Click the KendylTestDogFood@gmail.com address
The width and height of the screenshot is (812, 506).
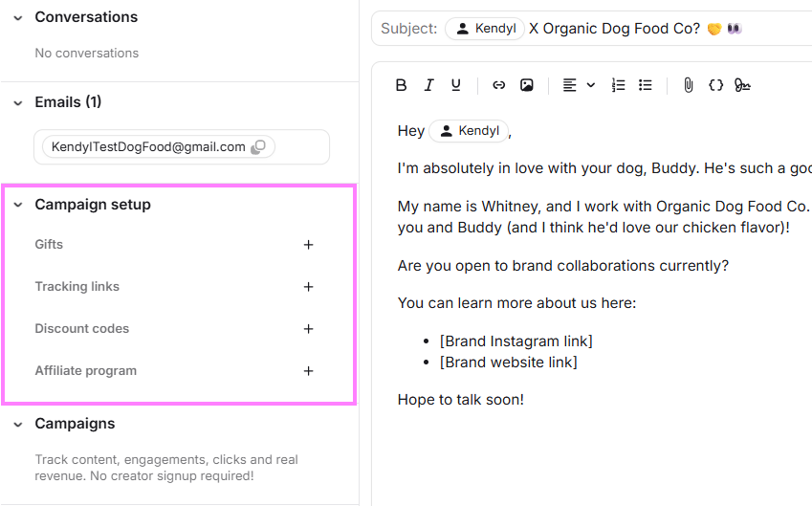point(148,147)
